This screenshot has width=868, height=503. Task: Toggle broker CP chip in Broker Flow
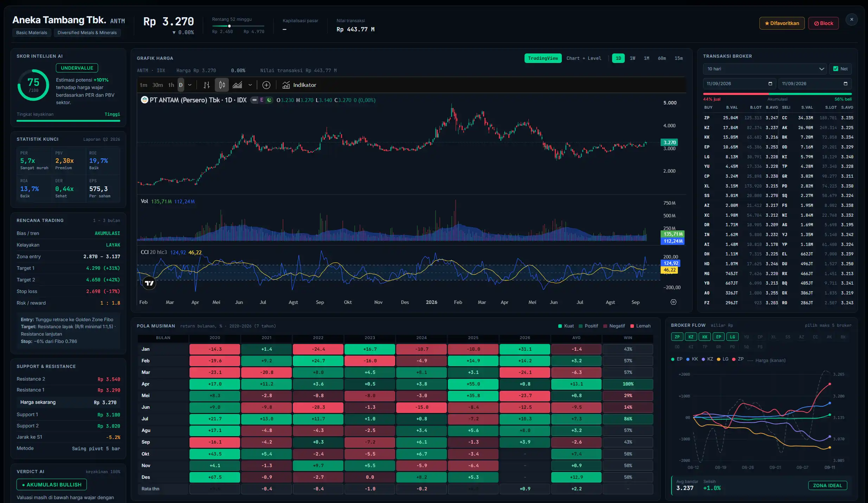click(x=760, y=337)
